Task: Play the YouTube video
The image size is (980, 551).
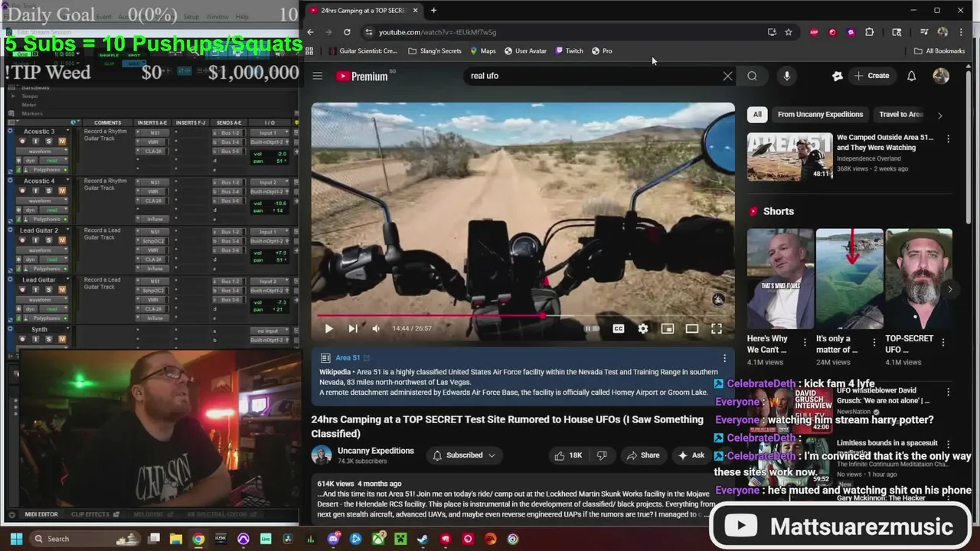Action: (328, 328)
